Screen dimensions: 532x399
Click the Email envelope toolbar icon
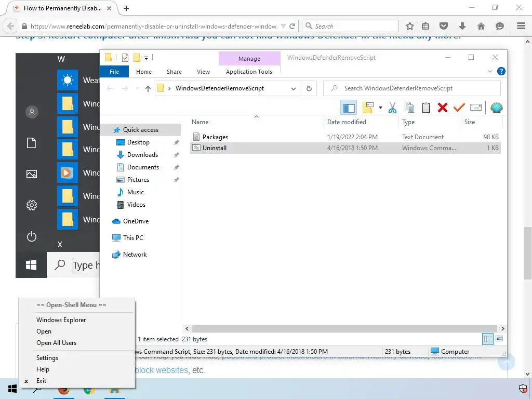(476, 108)
